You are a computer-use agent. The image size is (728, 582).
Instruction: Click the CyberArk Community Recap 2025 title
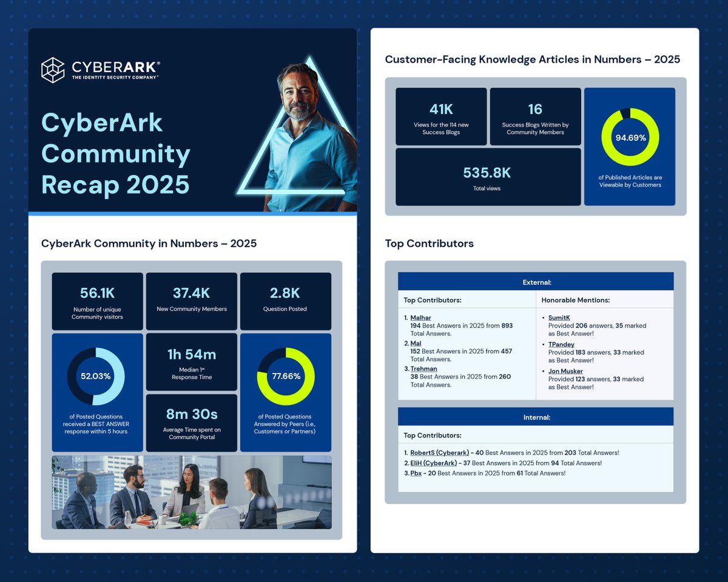click(x=116, y=154)
